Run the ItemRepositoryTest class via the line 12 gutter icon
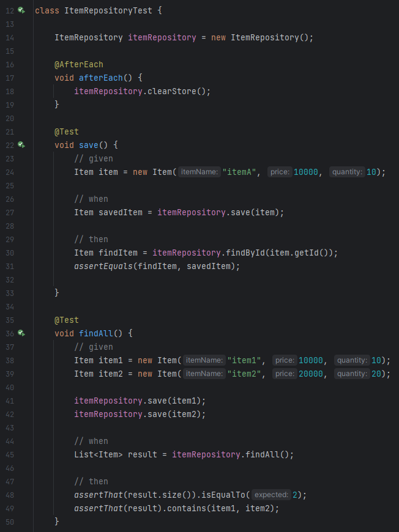The height and width of the screenshot is (532, 399). (21, 10)
